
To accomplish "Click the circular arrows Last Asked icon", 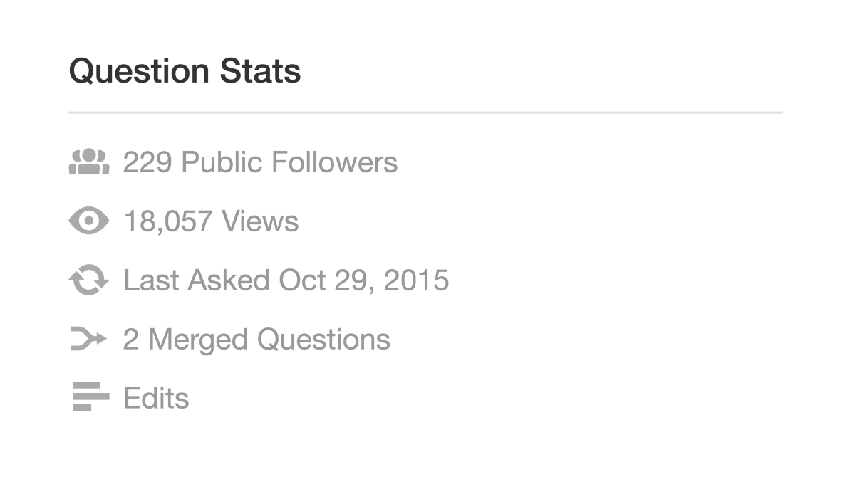I will (x=89, y=280).
